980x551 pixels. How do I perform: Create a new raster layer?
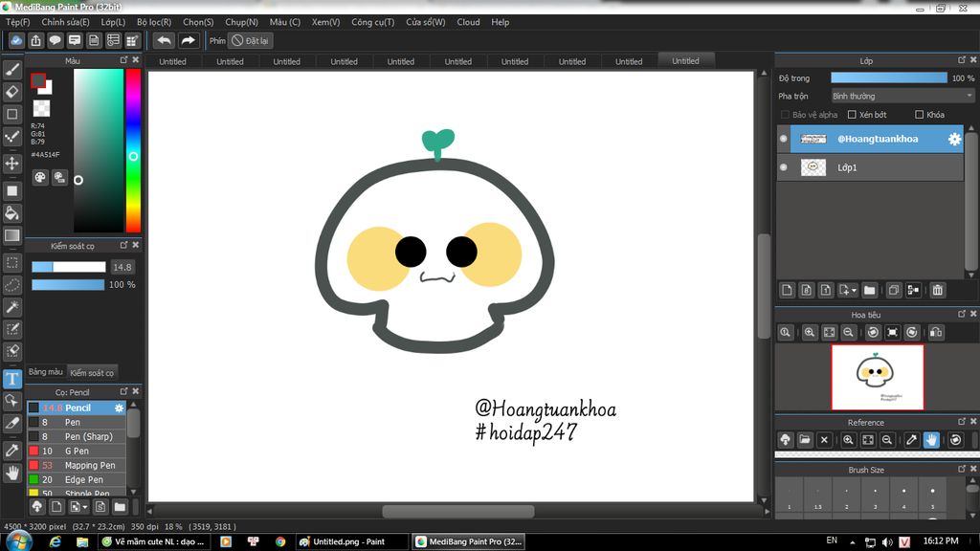787,290
